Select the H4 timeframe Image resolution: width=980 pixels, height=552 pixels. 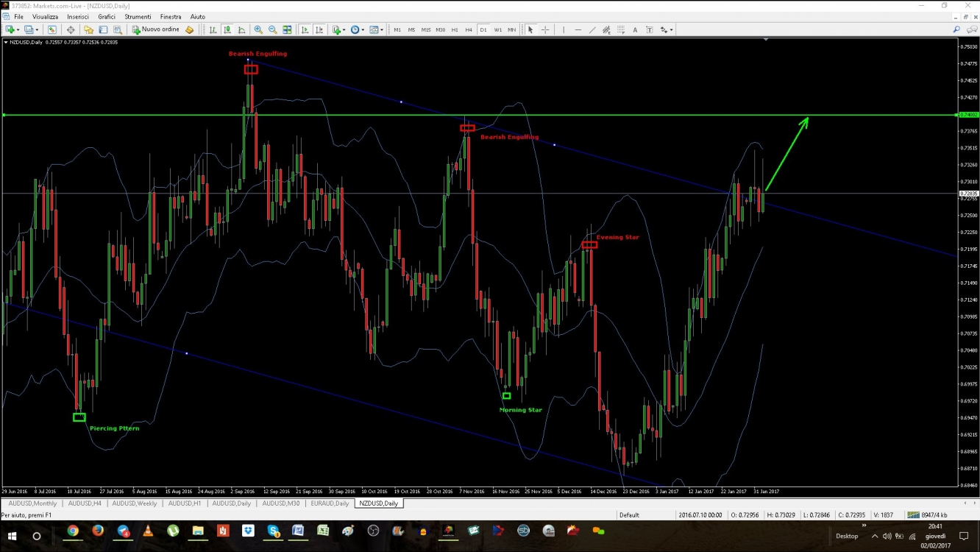tap(469, 29)
